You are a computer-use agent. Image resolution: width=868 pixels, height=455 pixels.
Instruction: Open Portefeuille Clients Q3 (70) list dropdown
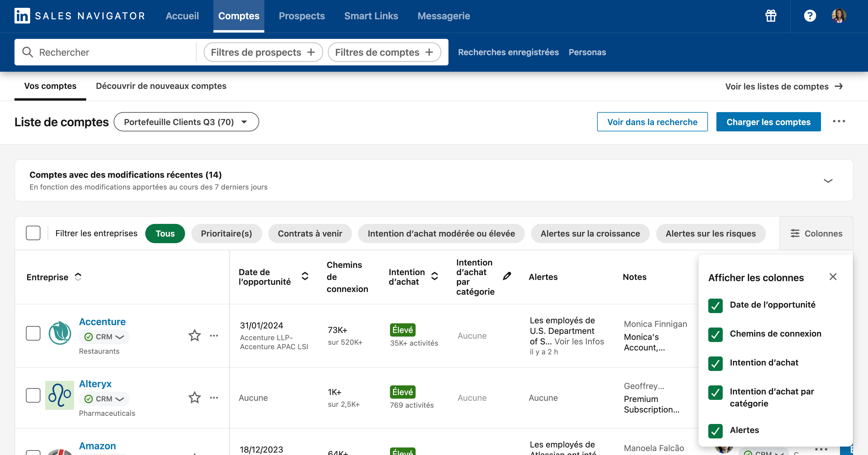(x=186, y=121)
